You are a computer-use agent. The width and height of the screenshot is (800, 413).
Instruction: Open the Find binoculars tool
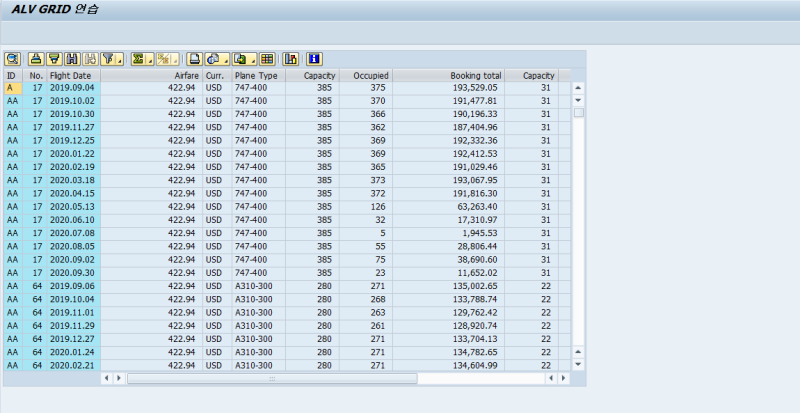pos(72,59)
